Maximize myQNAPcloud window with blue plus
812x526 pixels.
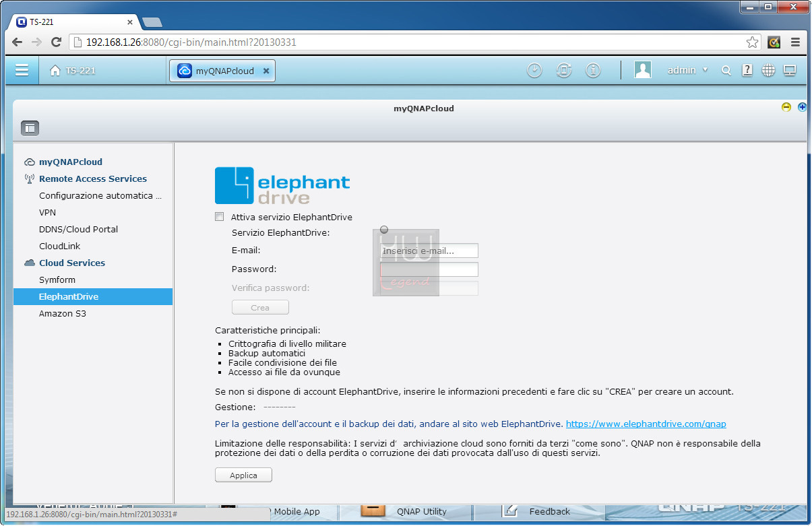coord(803,107)
